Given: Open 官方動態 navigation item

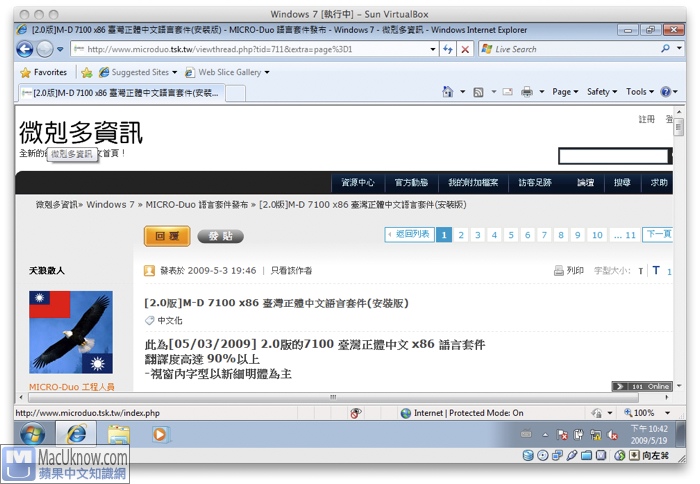Looking at the screenshot, I should (x=411, y=182).
